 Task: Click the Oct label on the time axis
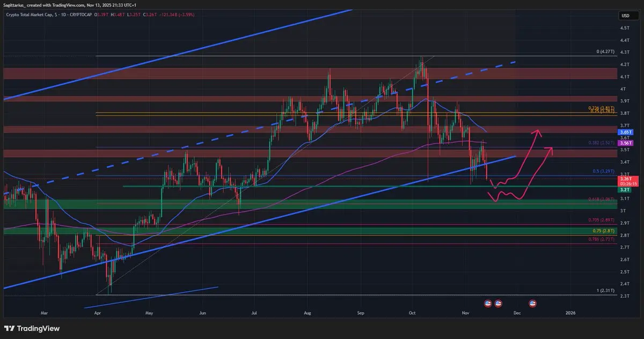click(x=412, y=312)
